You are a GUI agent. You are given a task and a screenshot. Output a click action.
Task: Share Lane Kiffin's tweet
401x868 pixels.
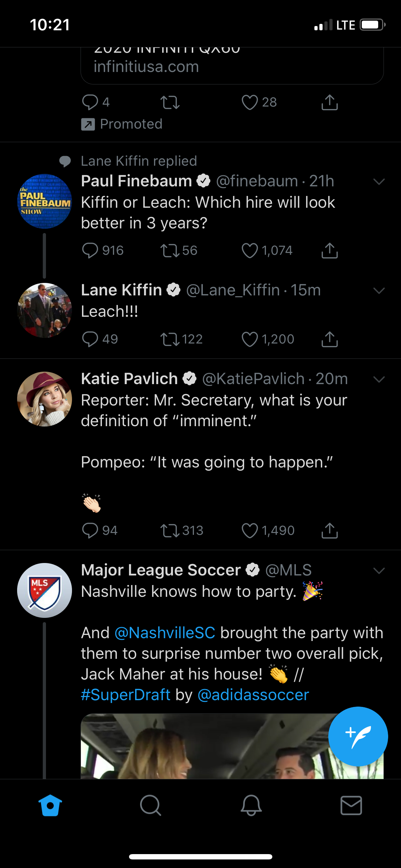click(329, 339)
